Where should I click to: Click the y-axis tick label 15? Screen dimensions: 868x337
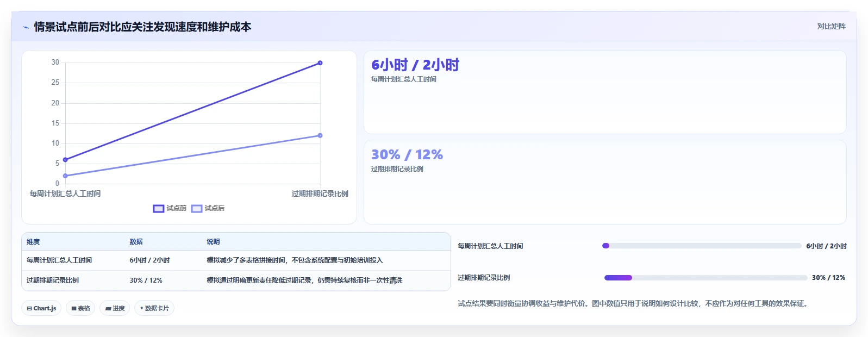tap(55, 123)
